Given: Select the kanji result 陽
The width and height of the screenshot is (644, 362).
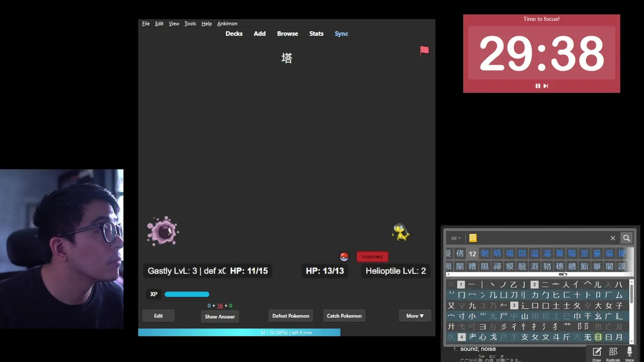Looking at the screenshot, I should pyautogui.click(x=572, y=253).
